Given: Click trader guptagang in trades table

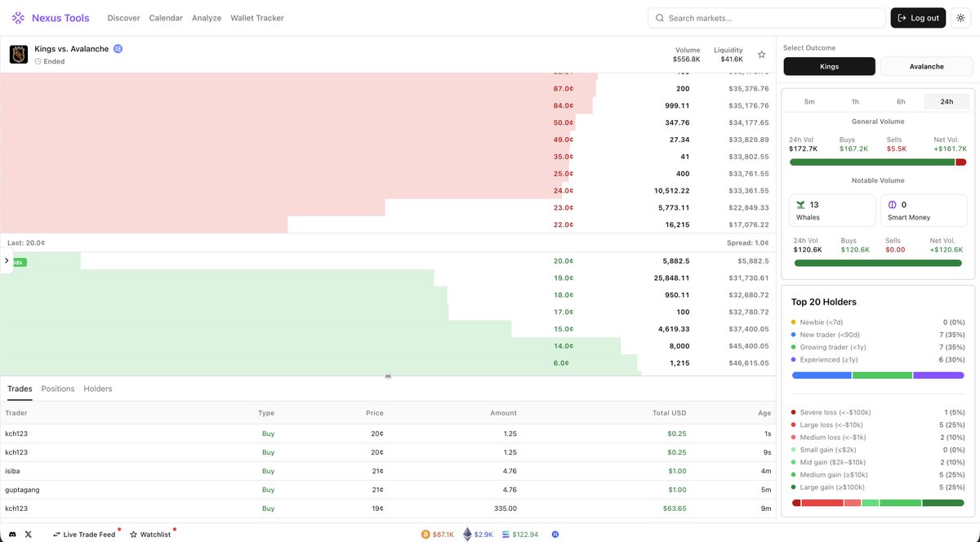Looking at the screenshot, I should point(22,490).
